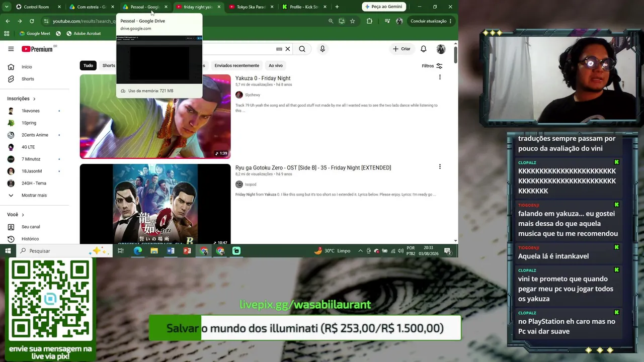
Task: Play the Ryu ga Gotoku Zero thumbnail
Action: pyautogui.click(x=155, y=204)
